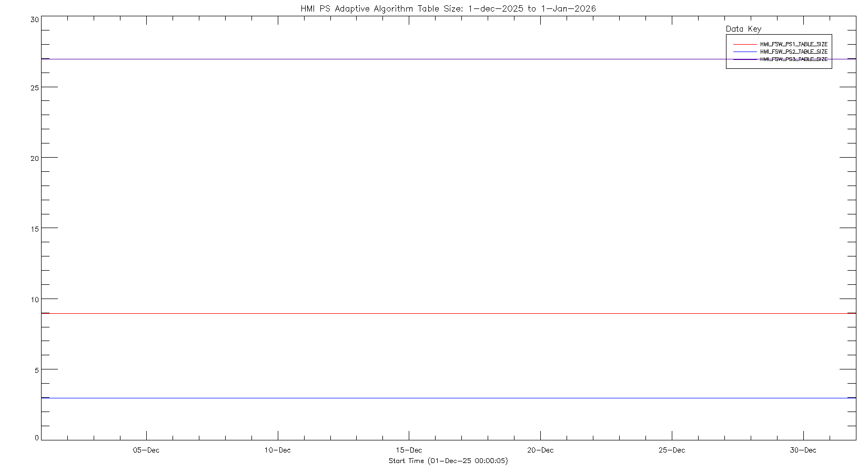Select the 20-Dec date tick label
Viewport: 868px width, 473px height.
click(540, 450)
